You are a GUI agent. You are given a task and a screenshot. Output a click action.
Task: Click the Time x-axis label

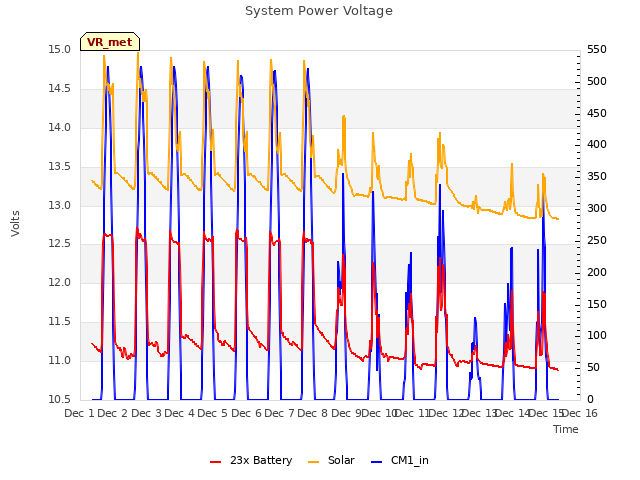coord(566,429)
